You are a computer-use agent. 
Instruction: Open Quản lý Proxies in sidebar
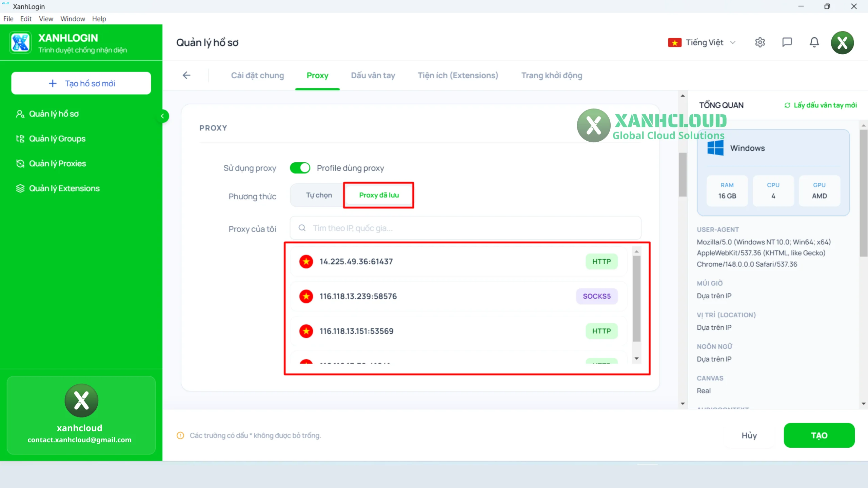[x=57, y=163]
